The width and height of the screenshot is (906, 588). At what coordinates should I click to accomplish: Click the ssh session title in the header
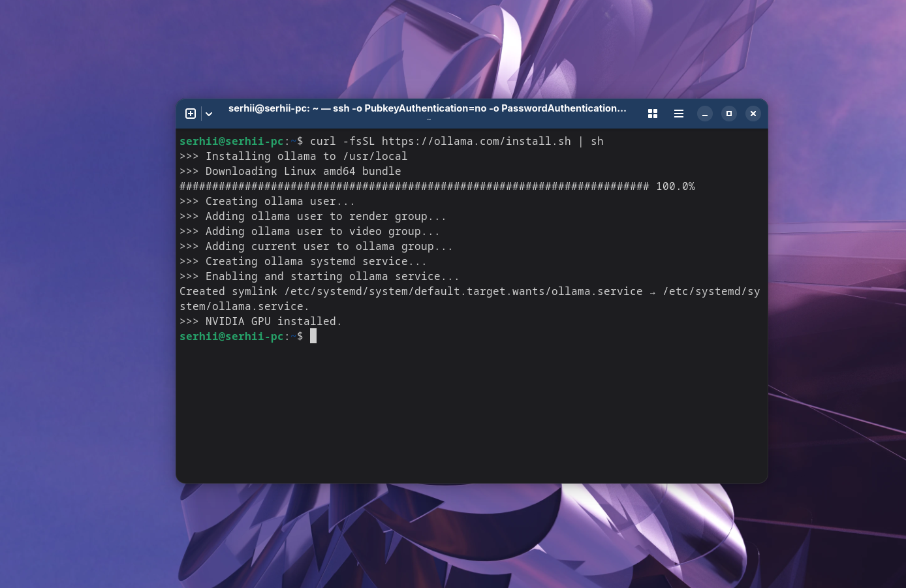(427, 108)
